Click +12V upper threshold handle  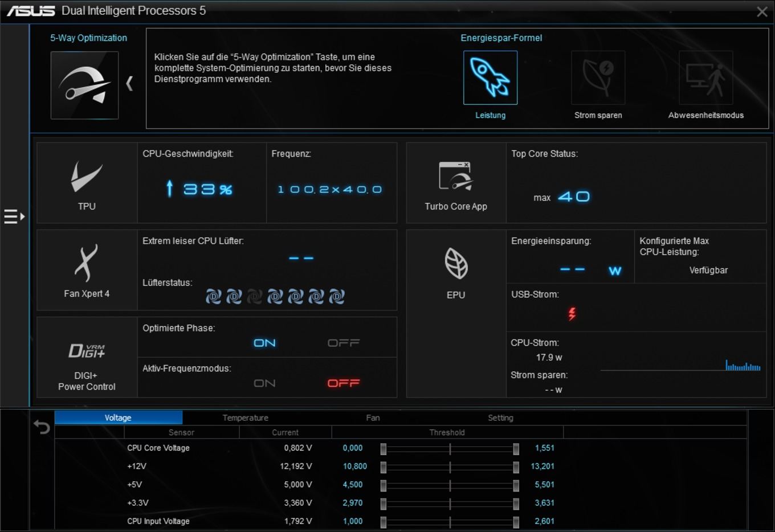coord(516,467)
